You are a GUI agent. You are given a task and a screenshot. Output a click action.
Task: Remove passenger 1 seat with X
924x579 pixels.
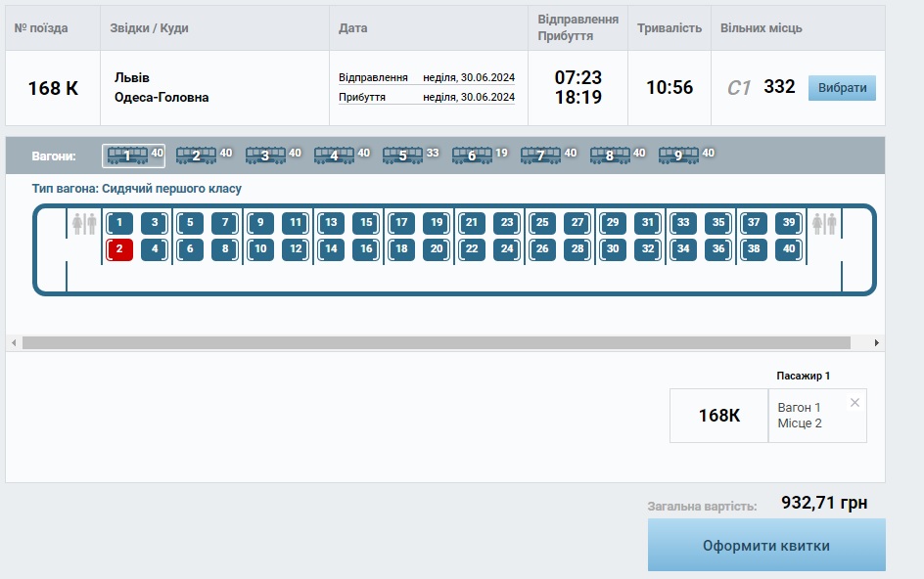(855, 403)
